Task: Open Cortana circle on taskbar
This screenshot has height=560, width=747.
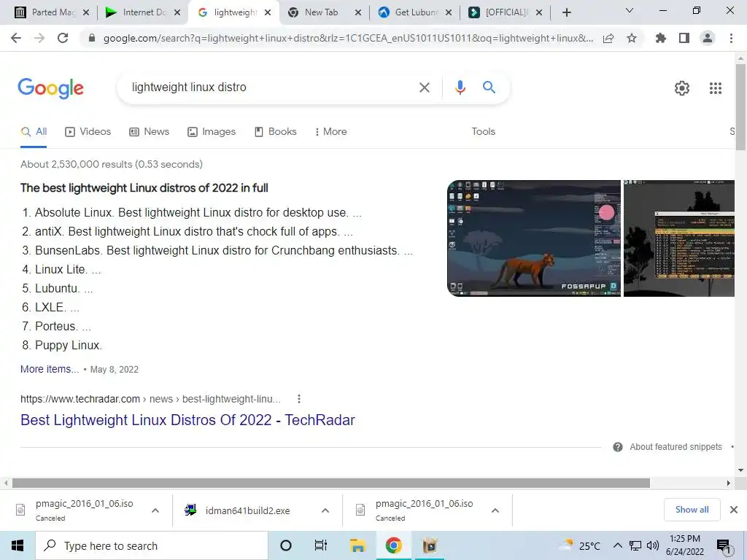Action: 286,545
